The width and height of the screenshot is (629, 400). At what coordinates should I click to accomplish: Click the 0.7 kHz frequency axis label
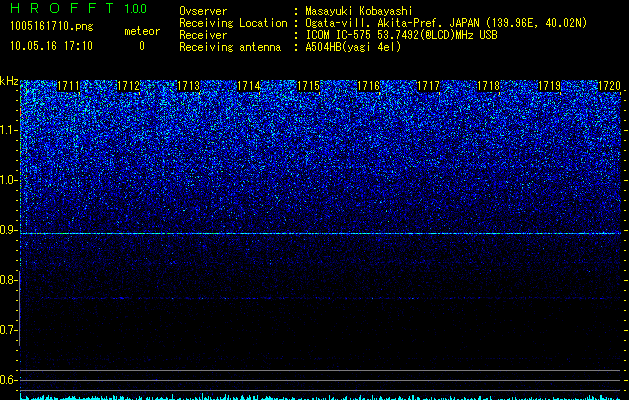(8, 330)
